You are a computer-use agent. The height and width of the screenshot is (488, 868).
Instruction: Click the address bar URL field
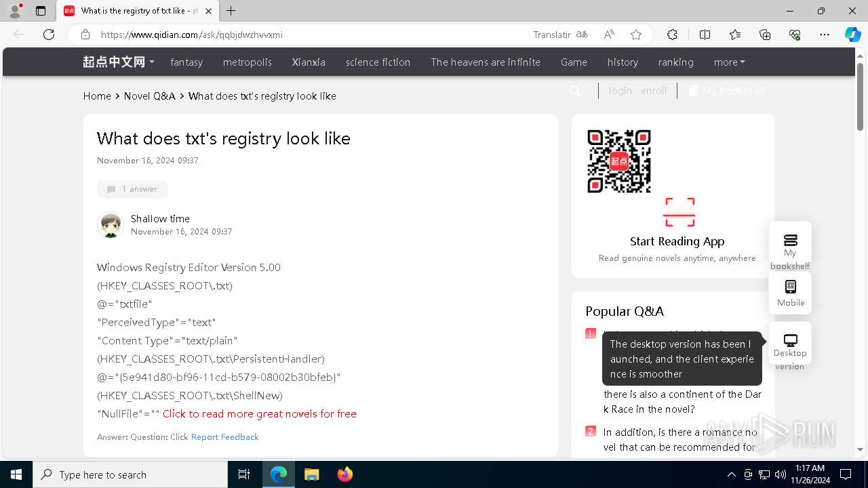pos(312,35)
